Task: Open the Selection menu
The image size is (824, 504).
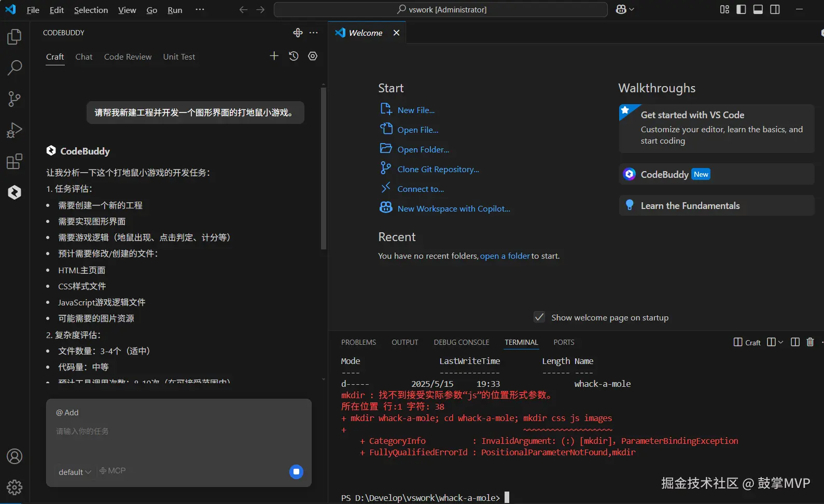Action: tap(91, 10)
